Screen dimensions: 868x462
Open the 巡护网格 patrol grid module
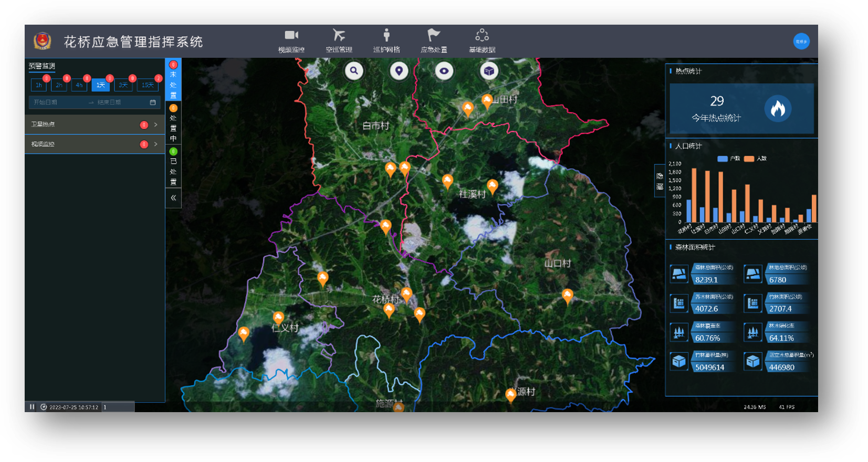[x=386, y=41]
